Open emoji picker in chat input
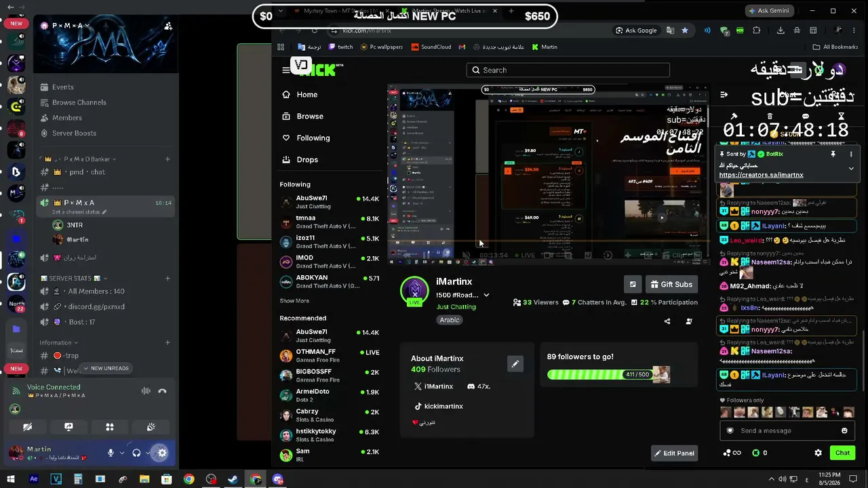This screenshot has width=868, height=488. click(x=844, y=431)
